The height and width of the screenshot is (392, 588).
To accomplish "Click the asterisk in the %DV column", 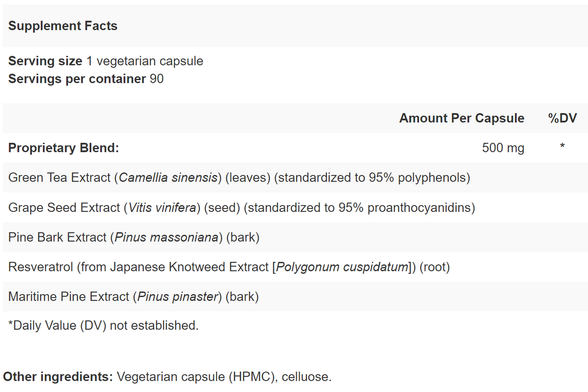I will tap(563, 146).
